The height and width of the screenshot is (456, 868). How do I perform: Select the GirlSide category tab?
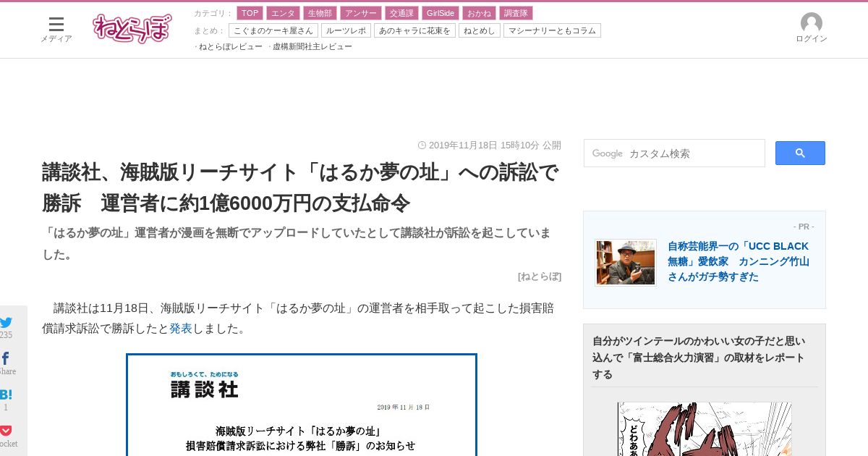[440, 13]
